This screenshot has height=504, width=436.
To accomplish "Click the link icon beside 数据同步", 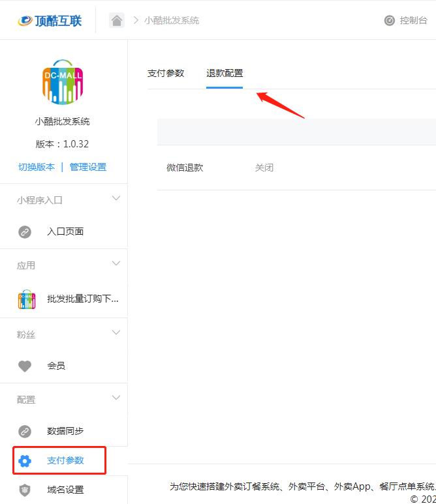I will [25, 431].
